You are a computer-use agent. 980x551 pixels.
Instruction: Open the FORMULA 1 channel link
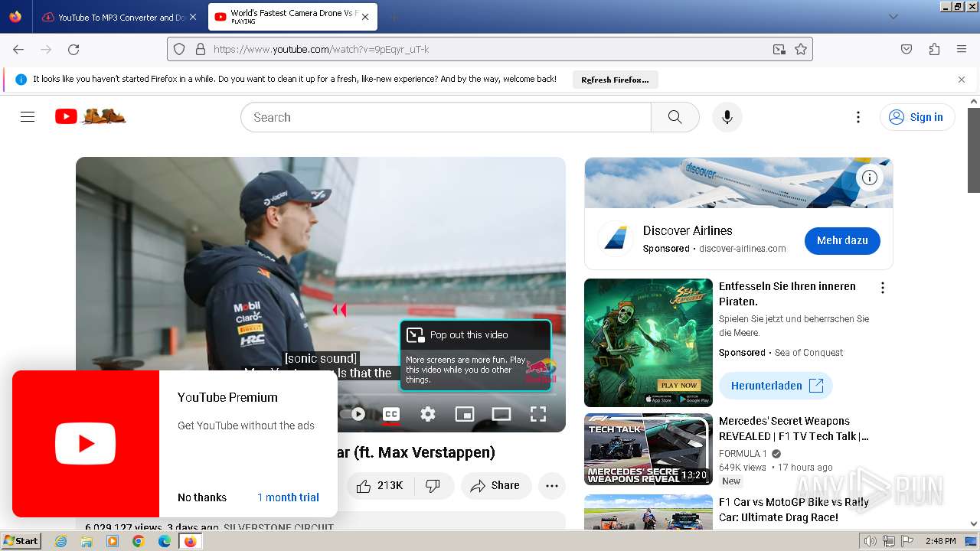tap(743, 454)
